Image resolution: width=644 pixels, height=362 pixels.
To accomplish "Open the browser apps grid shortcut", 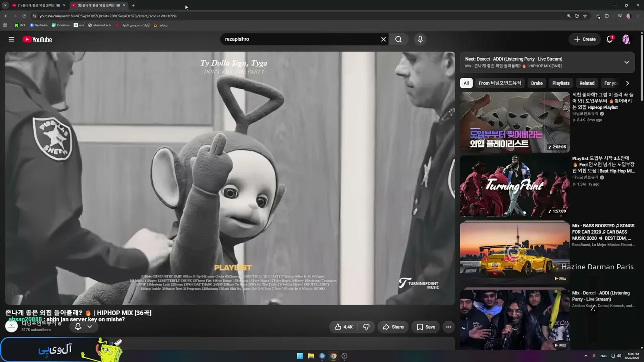I will coord(5,25).
